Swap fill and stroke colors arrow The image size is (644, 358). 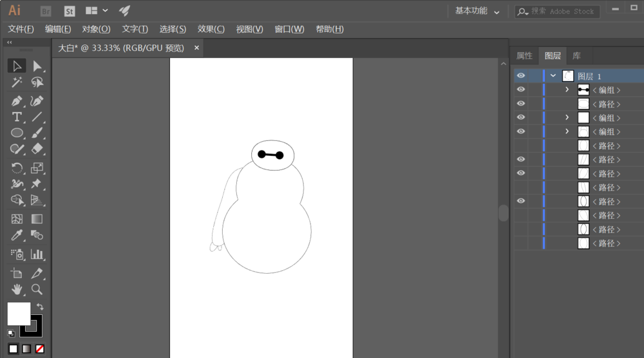click(x=40, y=306)
